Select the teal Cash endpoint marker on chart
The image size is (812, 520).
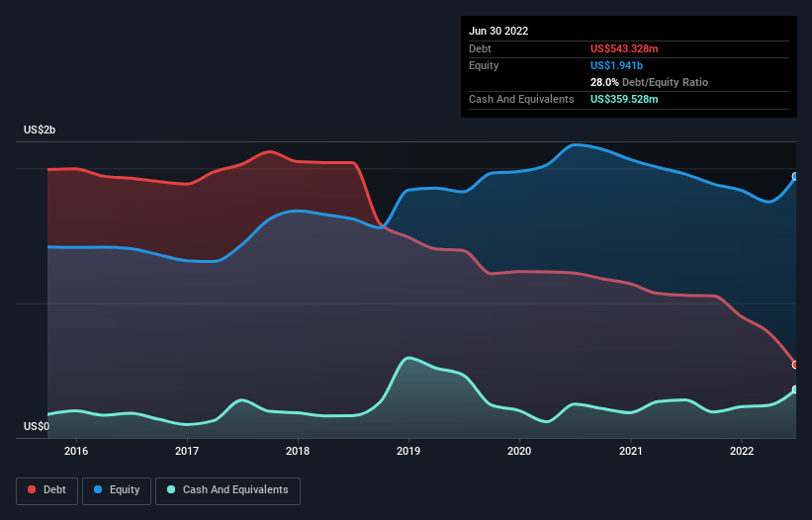pyautogui.click(x=795, y=390)
